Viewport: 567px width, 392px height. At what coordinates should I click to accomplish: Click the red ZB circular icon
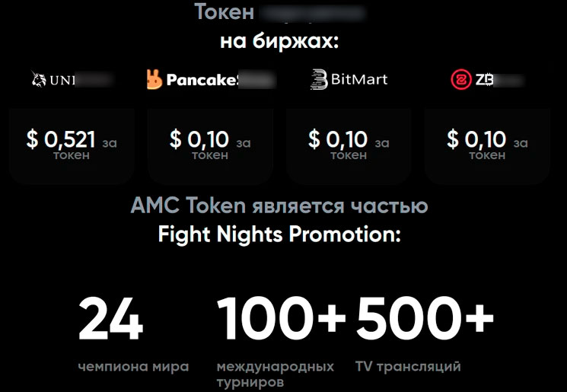pos(460,78)
